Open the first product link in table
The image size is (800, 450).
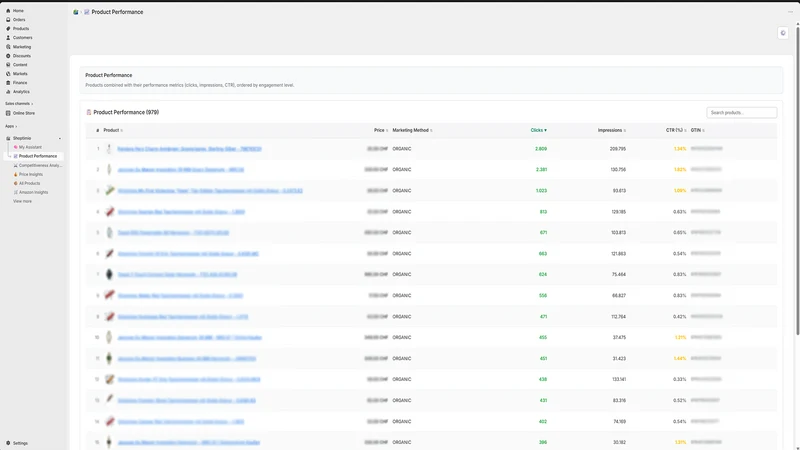coord(189,149)
